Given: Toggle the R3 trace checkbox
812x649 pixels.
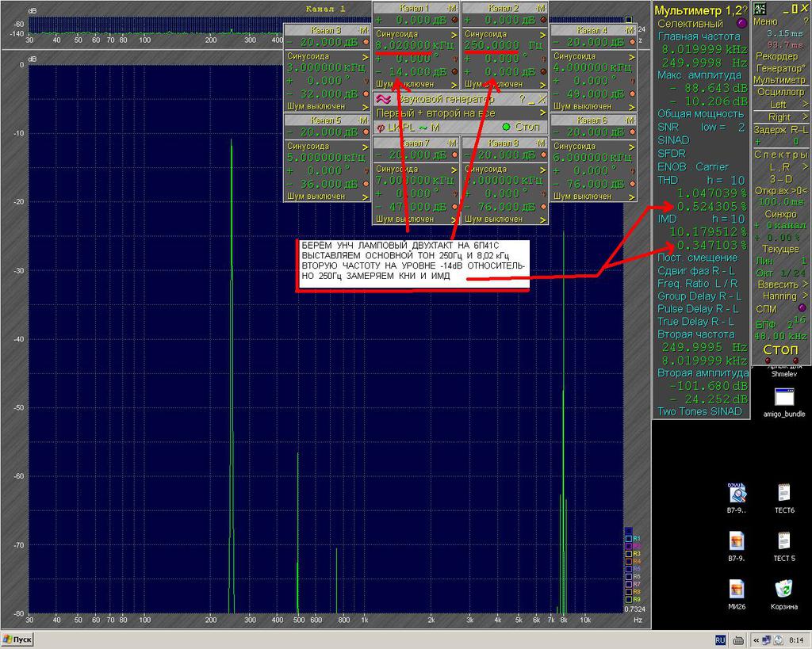Looking at the screenshot, I should pyautogui.click(x=628, y=553).
